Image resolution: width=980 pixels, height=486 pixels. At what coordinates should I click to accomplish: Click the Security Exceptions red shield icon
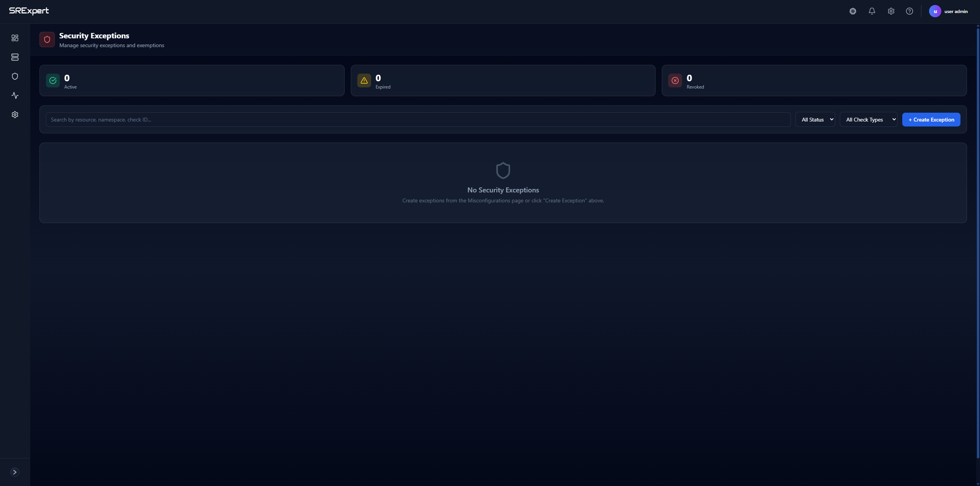(47, 39)
